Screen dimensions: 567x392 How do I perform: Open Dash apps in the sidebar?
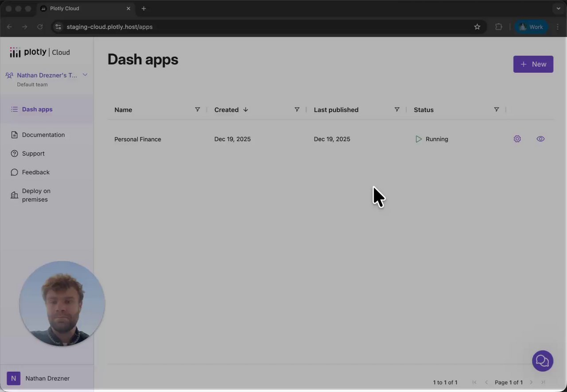tap(37, 109)
